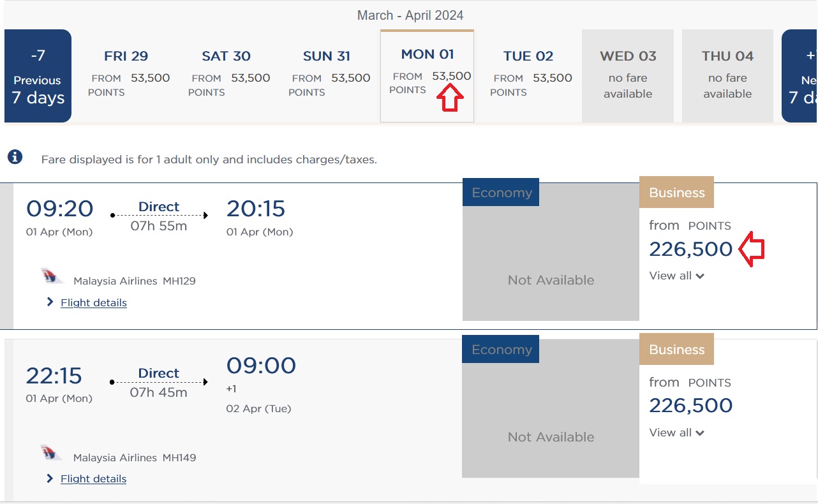Click the Malaysia Airlines logo for MH149
Image resolution: width=818 pixels, height=504 pixels.
point(51,454)
